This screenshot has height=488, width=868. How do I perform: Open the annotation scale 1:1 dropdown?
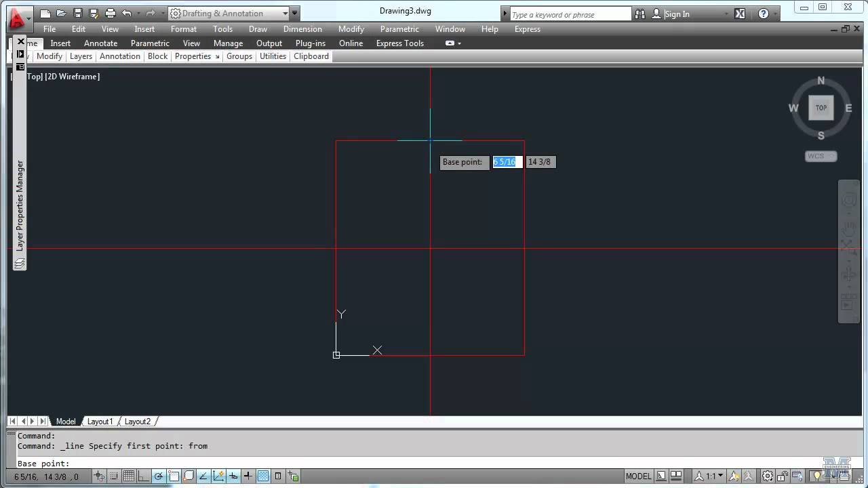point(710,476)
